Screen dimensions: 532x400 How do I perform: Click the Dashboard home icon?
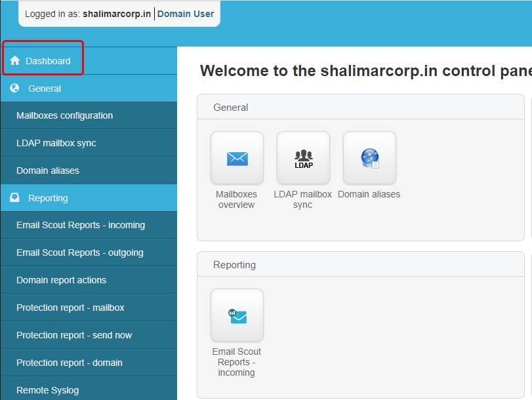pos(15,61)
